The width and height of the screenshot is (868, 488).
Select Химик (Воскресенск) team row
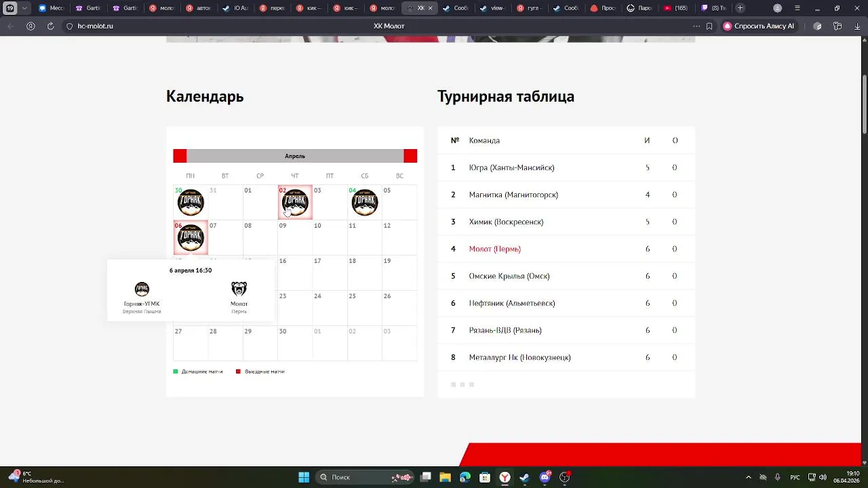(566, 222)
